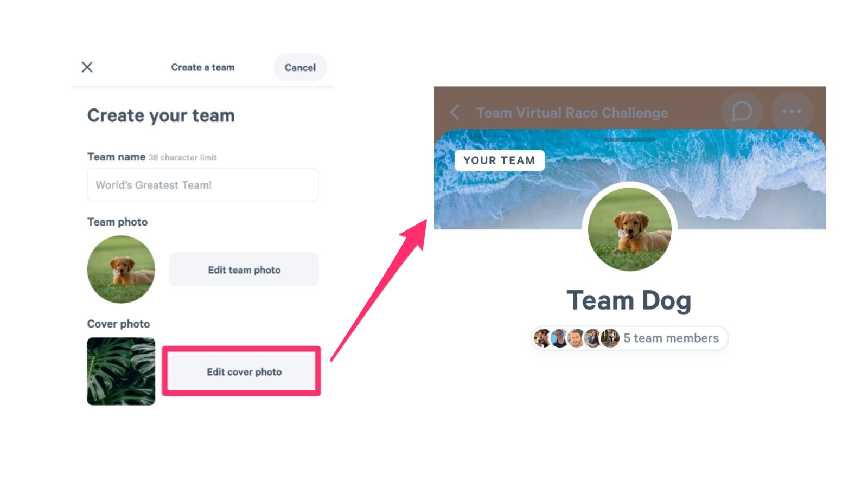Click the Cancel button

[300, 67]
